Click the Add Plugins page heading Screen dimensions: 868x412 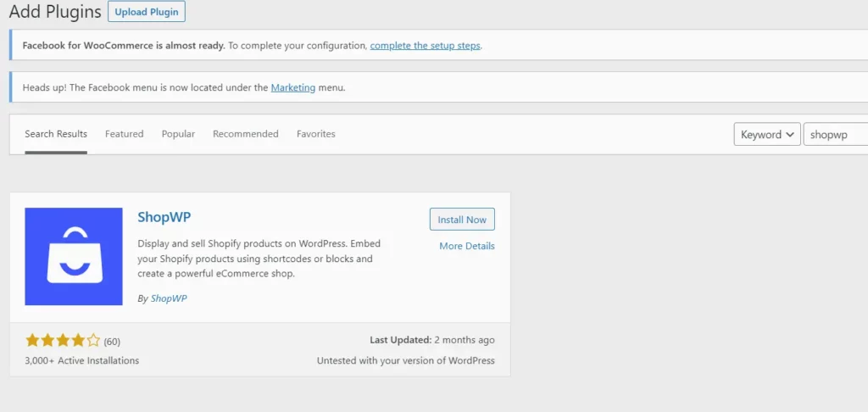(x=55, y=12)
